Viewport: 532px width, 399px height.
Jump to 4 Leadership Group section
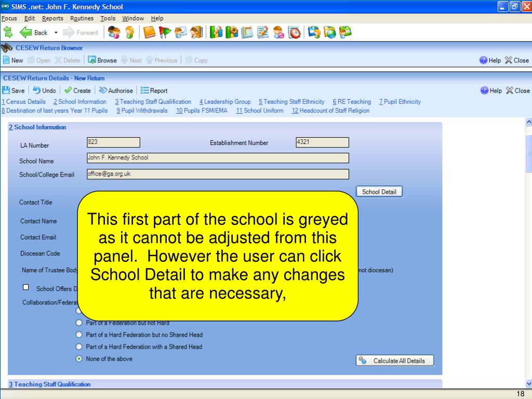(x=225, y=102)
